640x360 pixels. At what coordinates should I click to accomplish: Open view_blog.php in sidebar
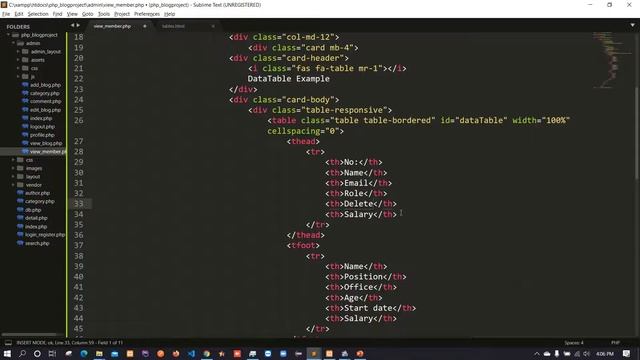coord(46,143)
